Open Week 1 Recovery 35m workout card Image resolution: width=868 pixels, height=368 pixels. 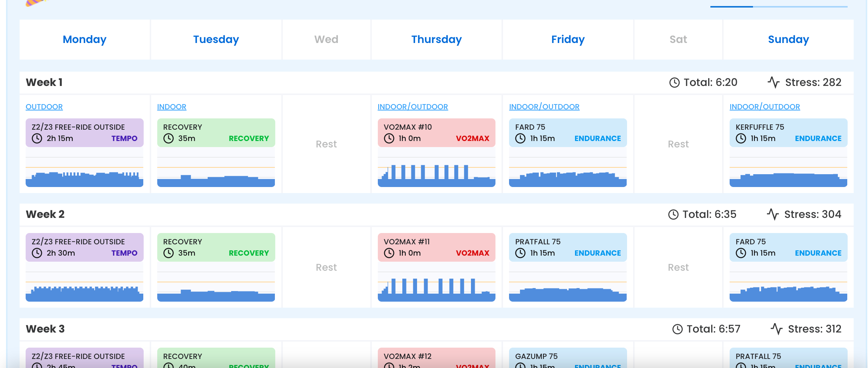(x=216, y=133)
